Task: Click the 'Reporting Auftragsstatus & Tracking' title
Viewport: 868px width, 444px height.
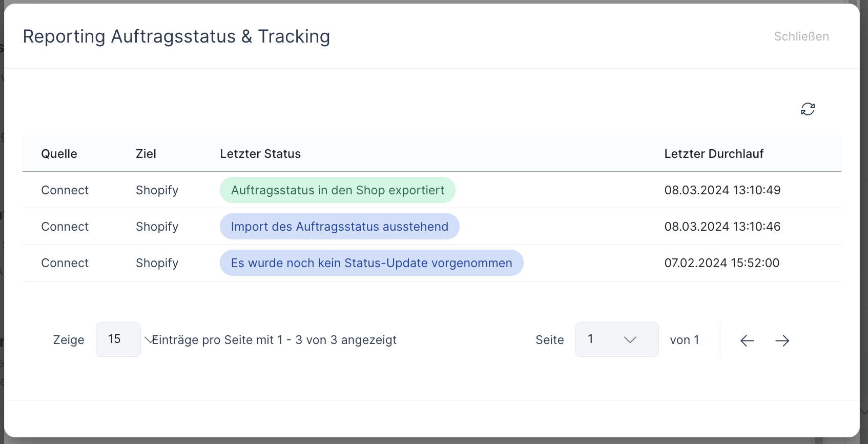Action: (x=176, y=36)
